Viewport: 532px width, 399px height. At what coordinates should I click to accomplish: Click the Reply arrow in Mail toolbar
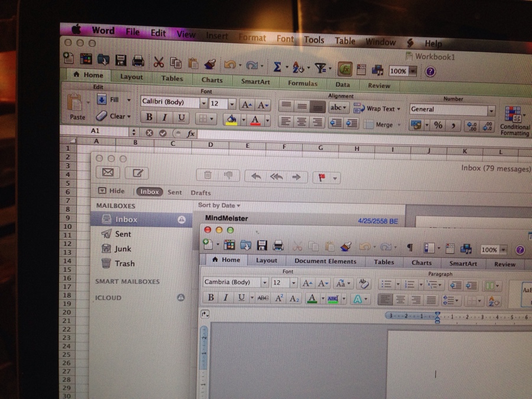256,176
